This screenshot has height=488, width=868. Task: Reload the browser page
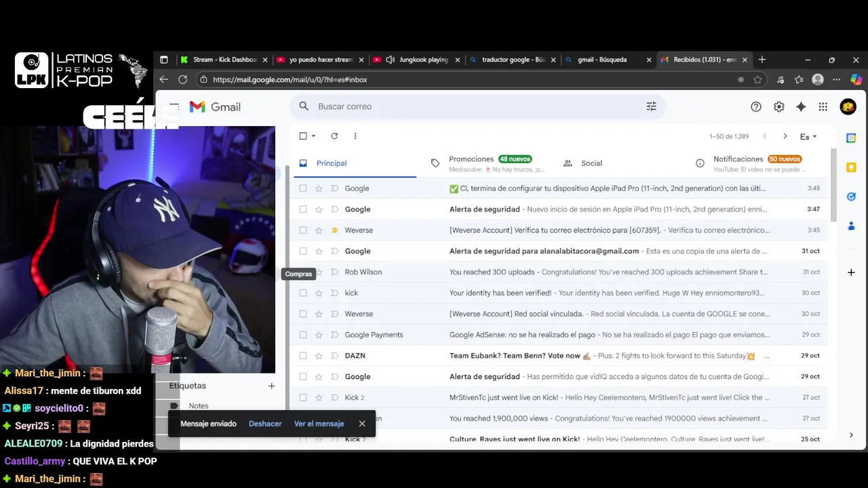[182, 79]
